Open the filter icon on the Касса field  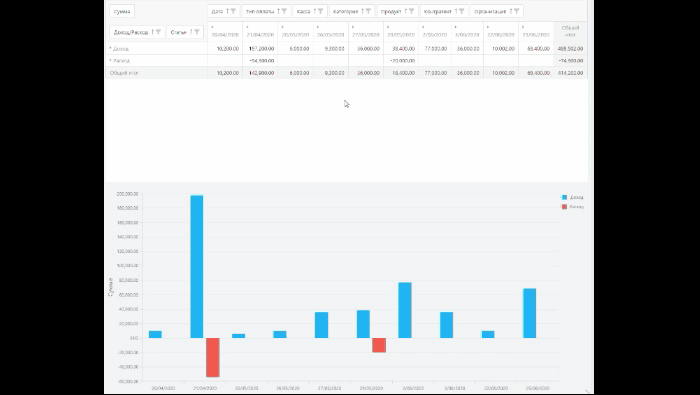[320, 11]
